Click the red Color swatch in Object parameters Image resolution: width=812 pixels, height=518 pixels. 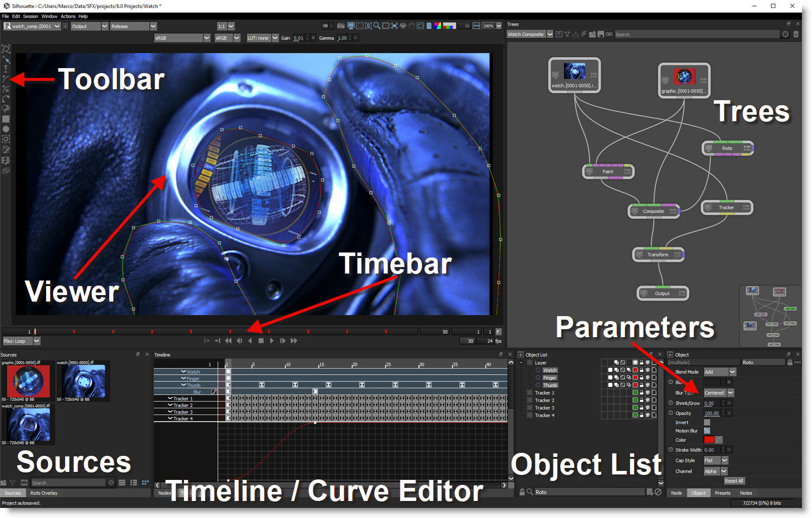click(x=709, y=440)
